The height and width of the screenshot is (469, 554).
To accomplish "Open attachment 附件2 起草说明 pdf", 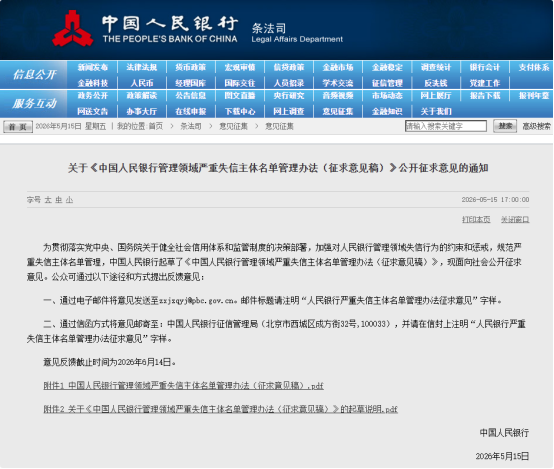I will coord(220,409).
